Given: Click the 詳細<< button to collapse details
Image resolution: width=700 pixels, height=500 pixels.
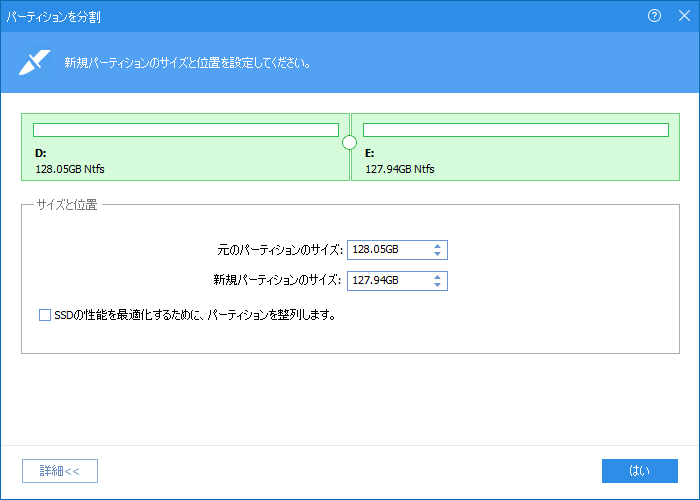Looking at the screenshot, I should [x=60, y=471].
